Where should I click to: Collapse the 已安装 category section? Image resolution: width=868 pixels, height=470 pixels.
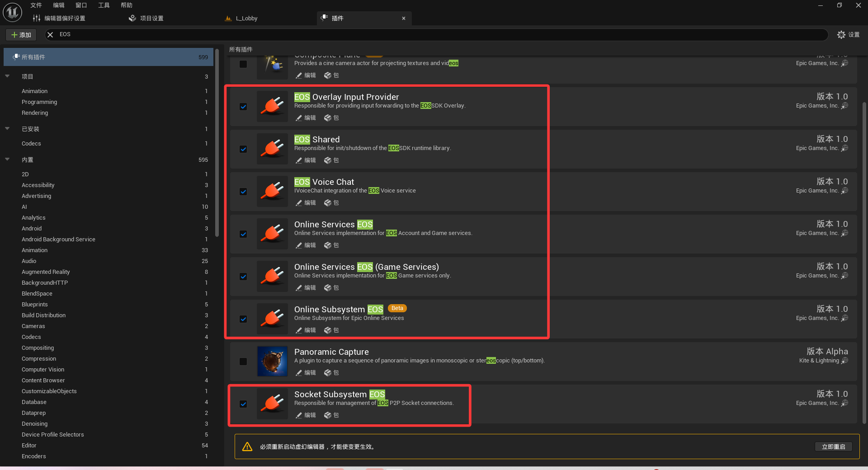point(7,129)
